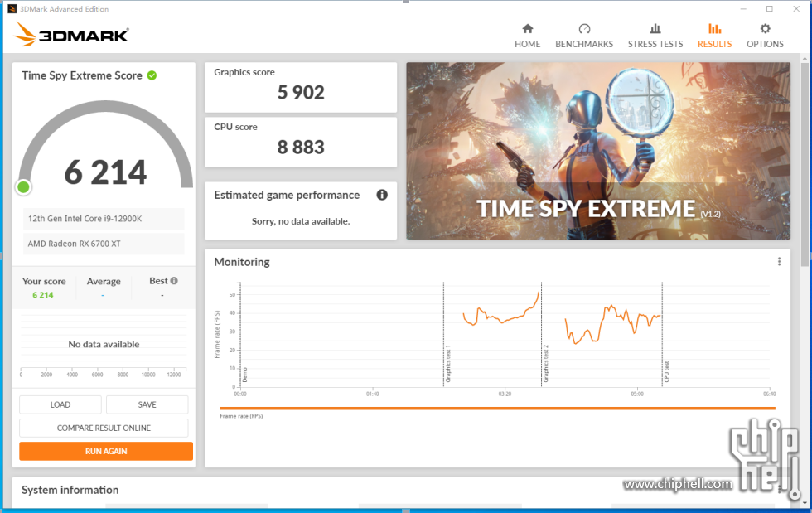Click the Frame rate (FPS) legend label
The image size is (812, 513).
[241, 416]
